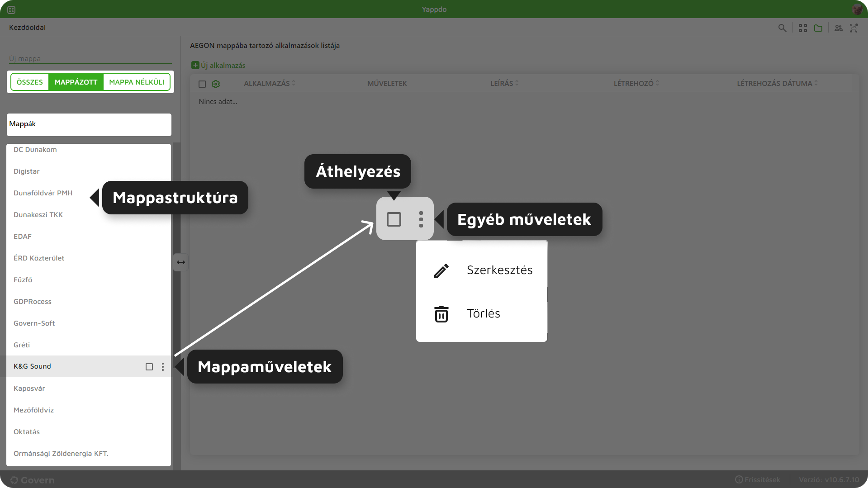
Task: Click the Új mappa input field
Action: [90, 59]
